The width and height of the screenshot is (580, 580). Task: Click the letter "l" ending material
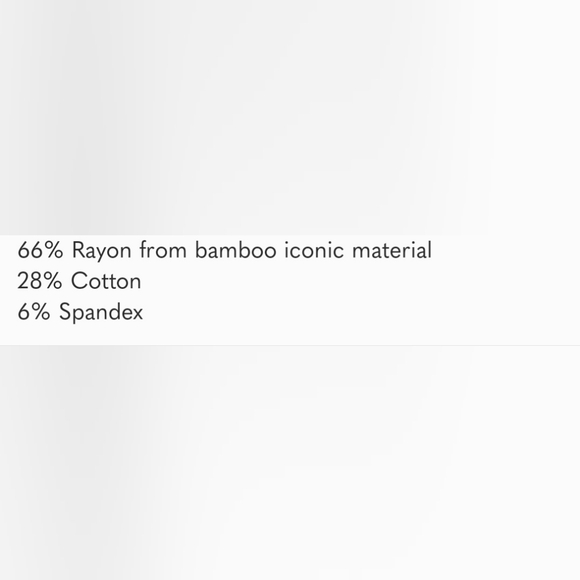pyautogui.click(x=429, y=249)
